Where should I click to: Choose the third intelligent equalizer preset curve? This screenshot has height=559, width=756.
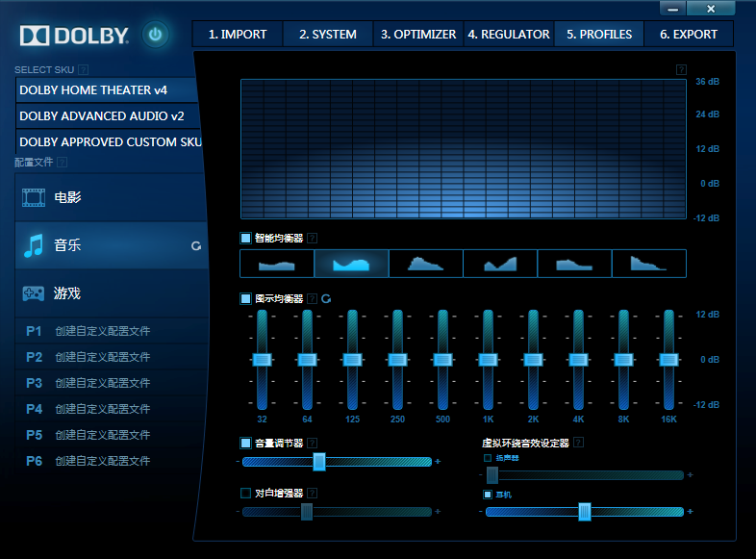click(425, 264)
